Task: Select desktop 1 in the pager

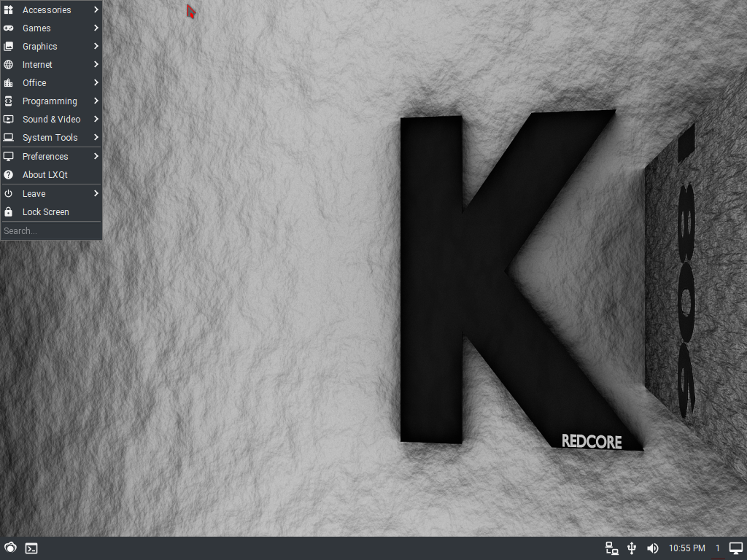Action: tap(718, 548)
